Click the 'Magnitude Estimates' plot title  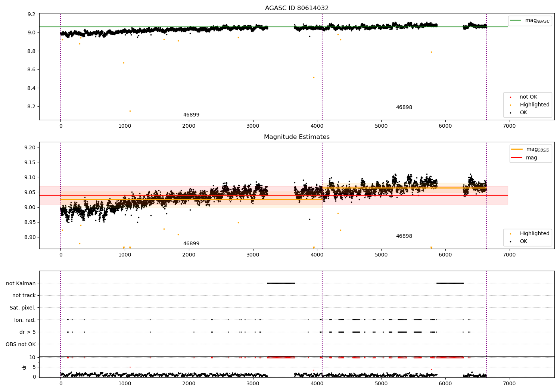coord(297,137)
